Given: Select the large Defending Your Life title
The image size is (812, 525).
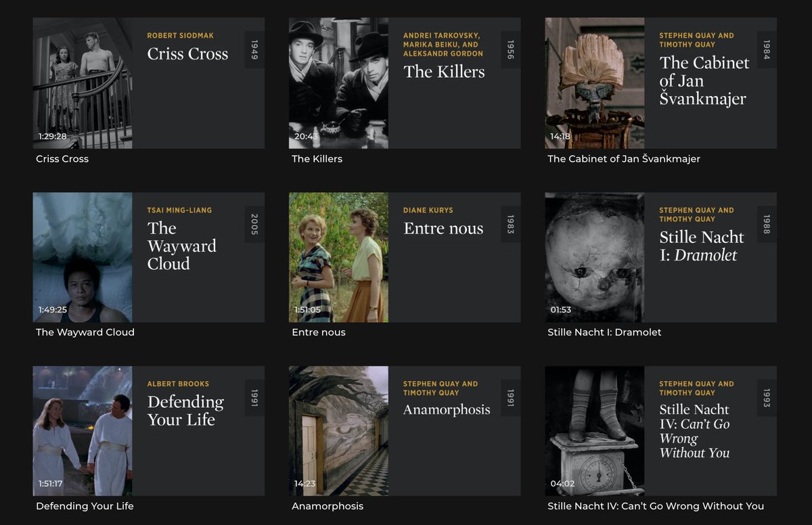Looking at the screenshot, I should coord(185,411).
